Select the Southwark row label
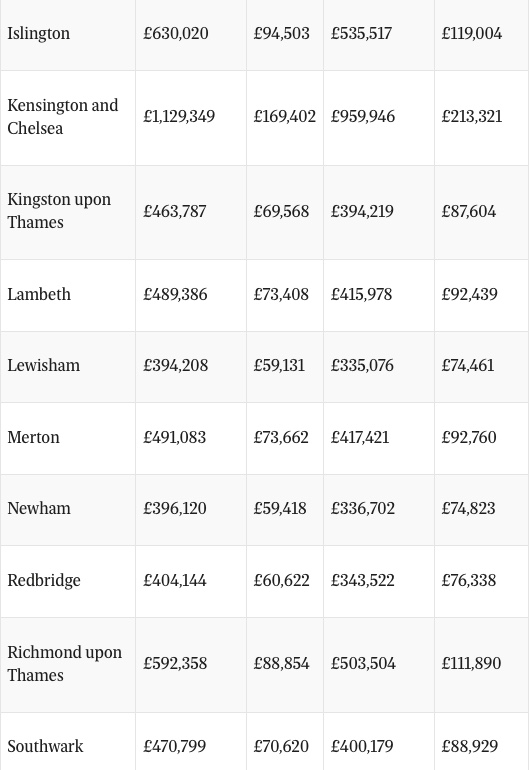 (x=45, y=746)
